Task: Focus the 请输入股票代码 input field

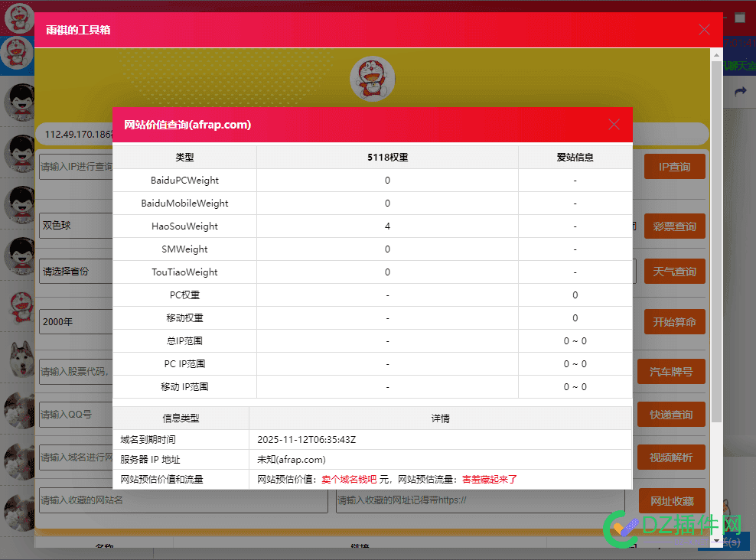Action: (x=77, y=372)
